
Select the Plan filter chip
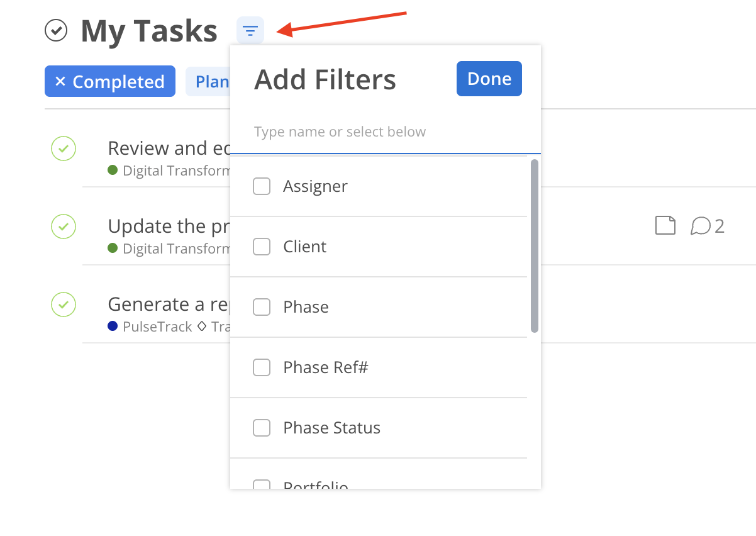208,82
